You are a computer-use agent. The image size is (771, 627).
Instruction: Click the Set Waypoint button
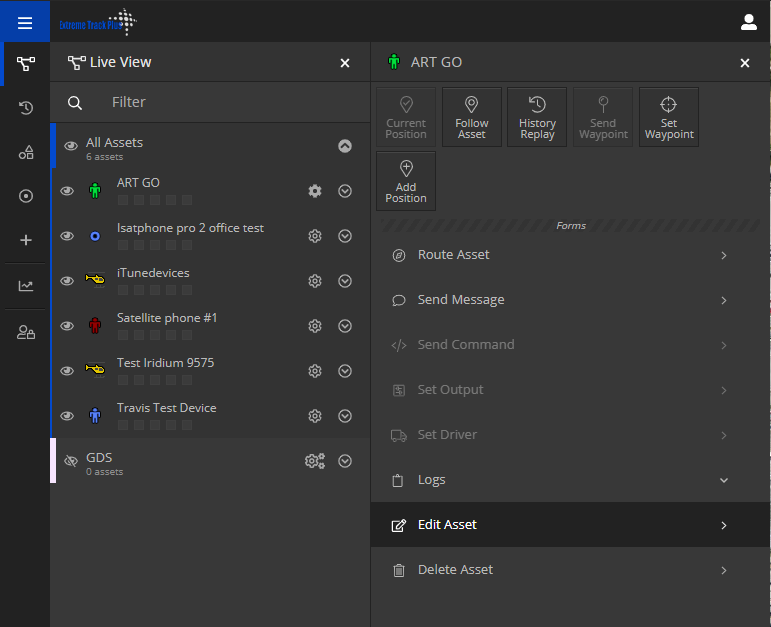pos(669,117)
